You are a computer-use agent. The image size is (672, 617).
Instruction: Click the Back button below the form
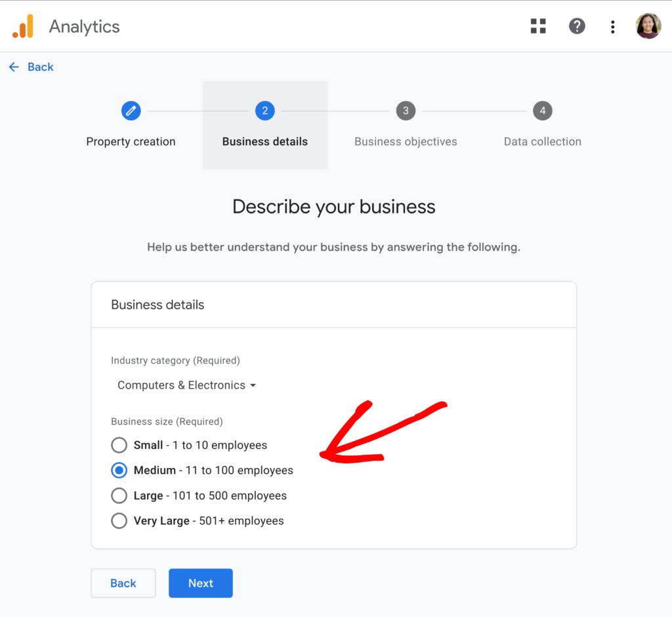click(x=123, y=583)
